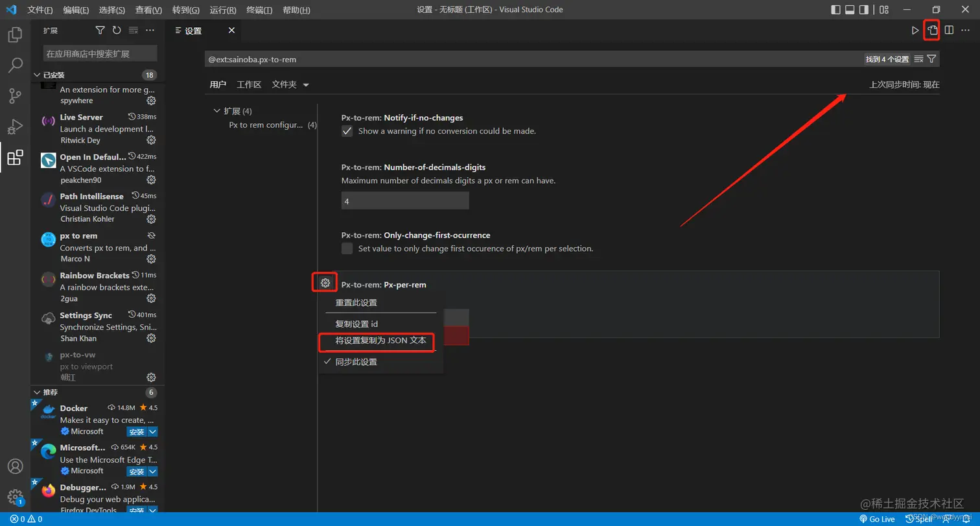This screenshot has height=526, width=980.
Task: Open the extensions view more actions menu
Action: tap(150, 30)
